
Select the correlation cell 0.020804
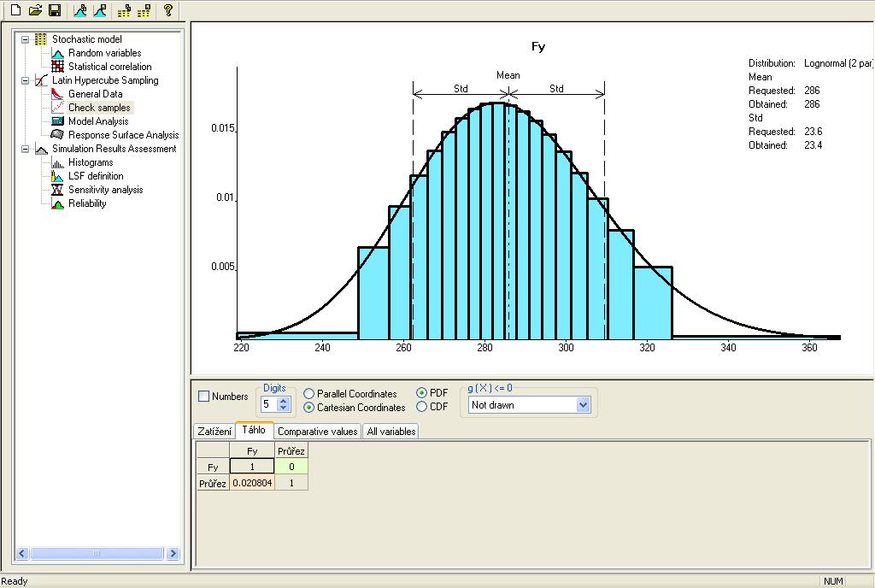pos(252,483)
